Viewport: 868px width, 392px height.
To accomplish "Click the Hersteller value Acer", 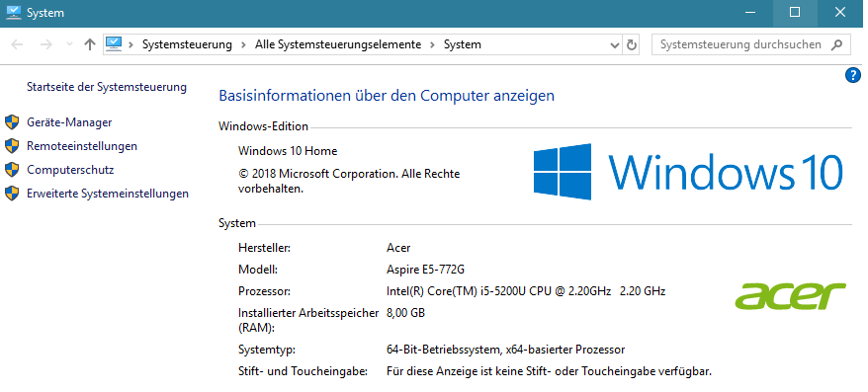I will [x=398, y=248].
